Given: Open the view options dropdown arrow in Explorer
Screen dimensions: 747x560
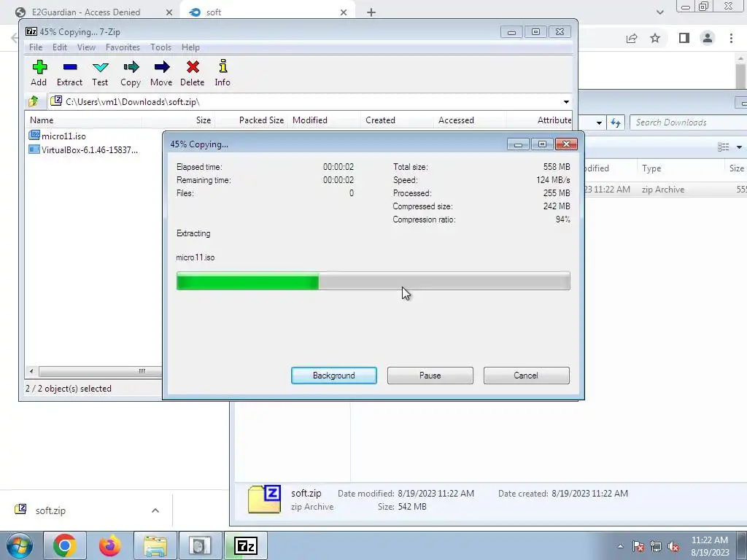Looking at the screenshot, I should pyautogui.click(x=739, y=147).
